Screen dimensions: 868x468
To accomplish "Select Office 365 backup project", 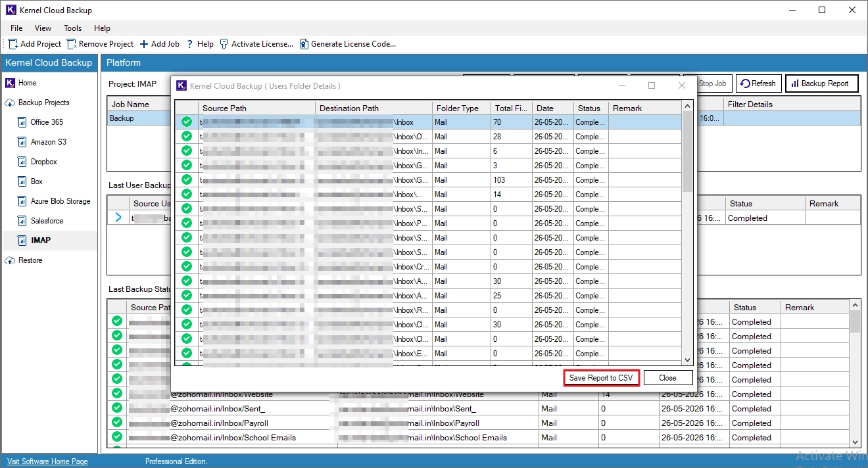I will (47, 122).
